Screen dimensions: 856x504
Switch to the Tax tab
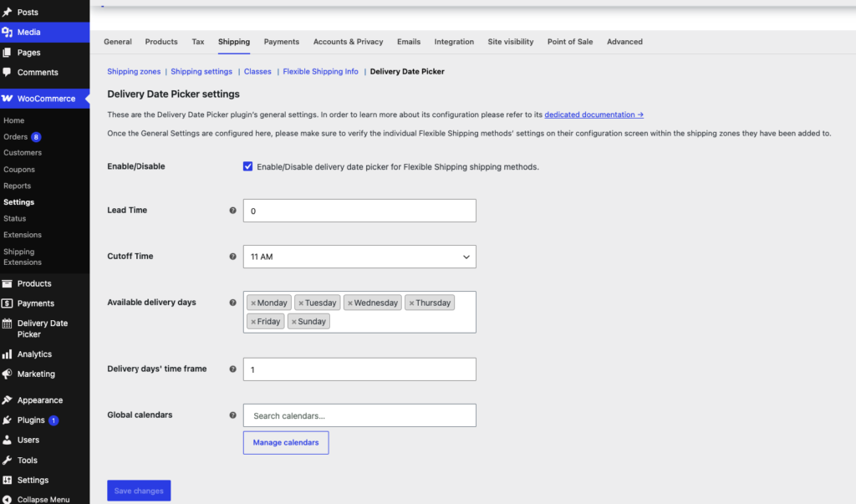coord(198,42)
